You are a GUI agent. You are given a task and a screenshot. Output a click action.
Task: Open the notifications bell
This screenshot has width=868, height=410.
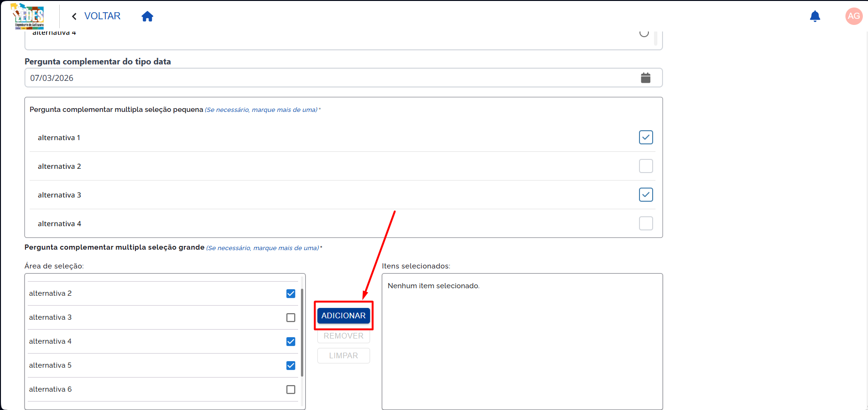(815, 16)
